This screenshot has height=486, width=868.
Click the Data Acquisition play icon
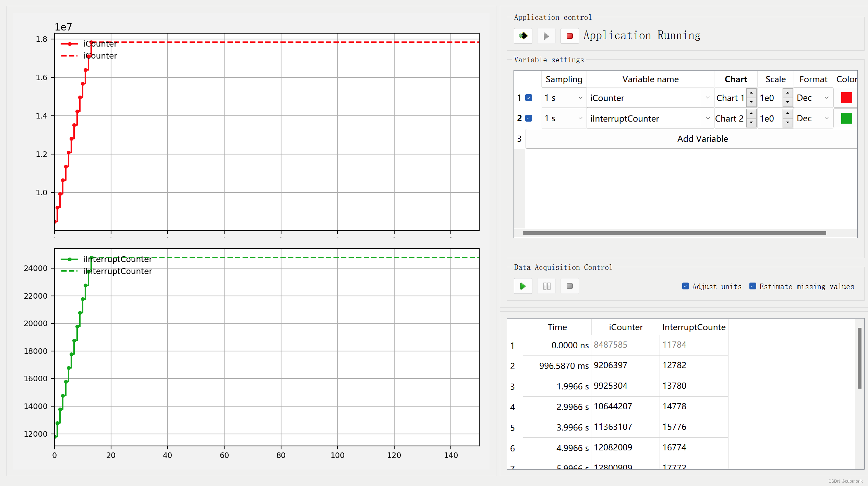click(x=523, y=286)
